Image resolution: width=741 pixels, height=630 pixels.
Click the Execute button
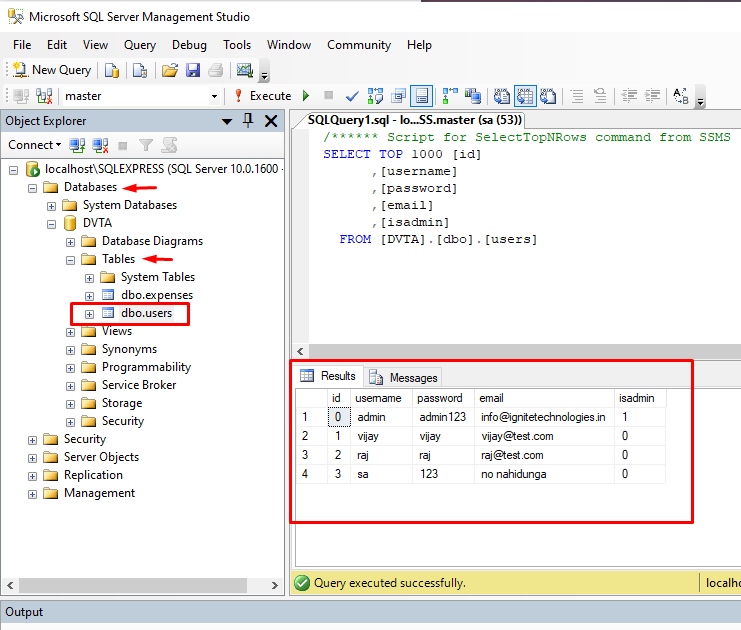pyautogui.click(x=263, y=96)
